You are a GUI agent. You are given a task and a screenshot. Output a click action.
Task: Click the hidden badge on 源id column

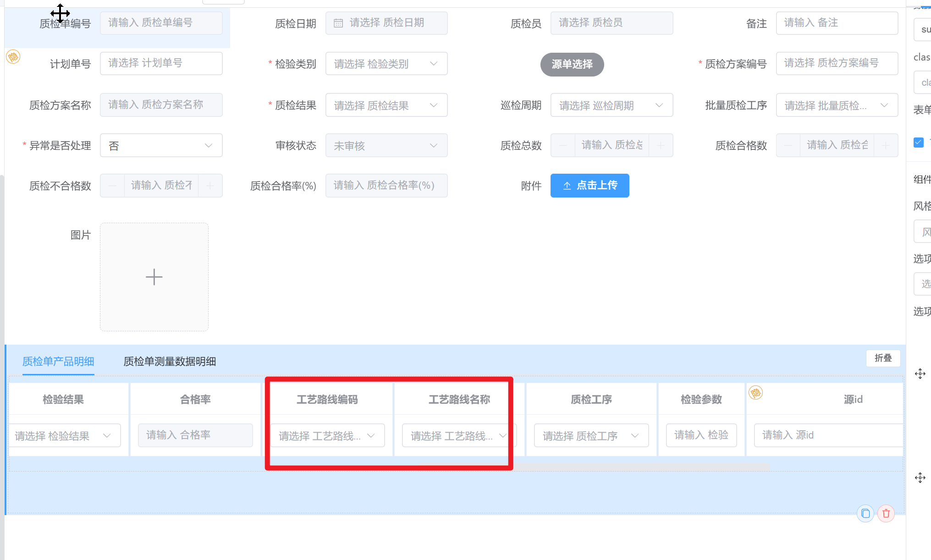click(755, 393)
